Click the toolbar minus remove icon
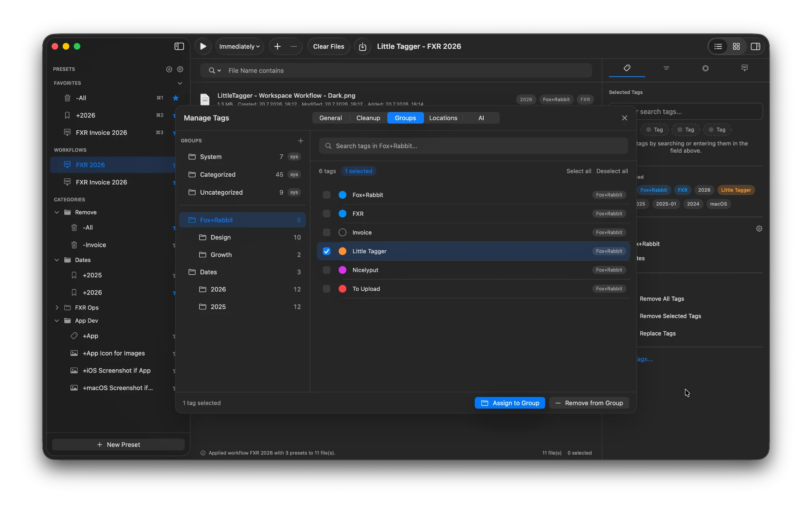The image size is (812, 511). click(294, 46)
